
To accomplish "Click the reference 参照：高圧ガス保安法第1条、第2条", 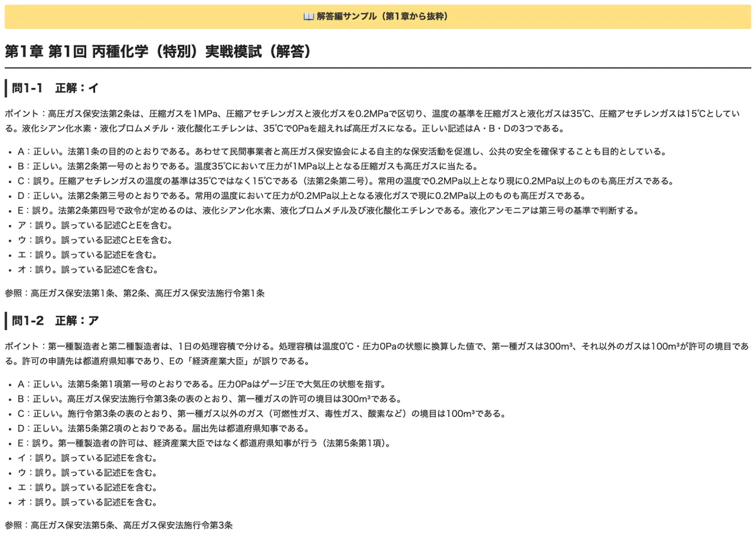I will [x=134, y=293].
